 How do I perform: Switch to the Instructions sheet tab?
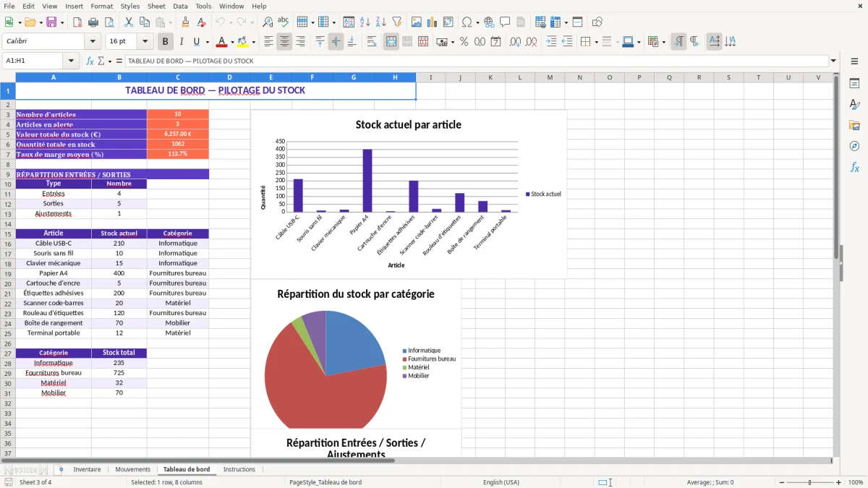click(x=239, y=469)
